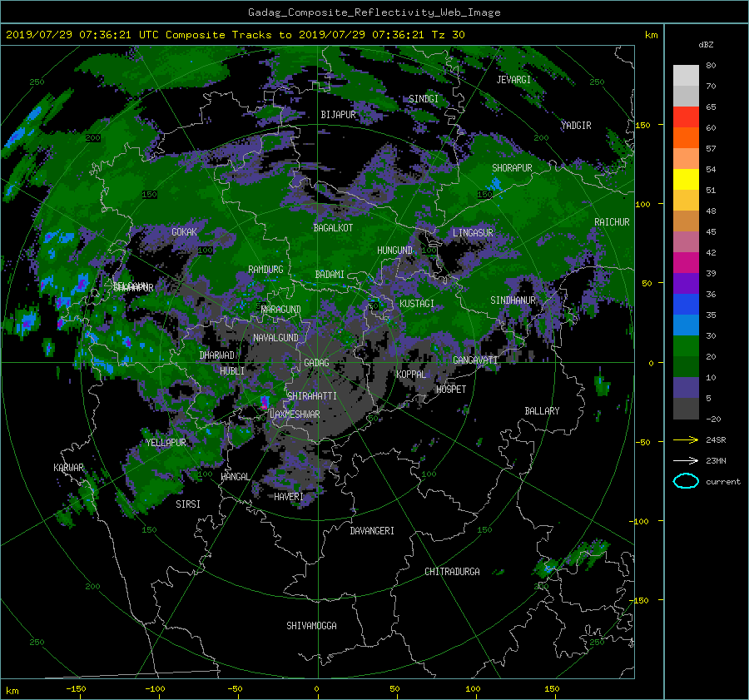Select the NARAGUND city label
Image resolution: width=749 pixels, height=700 pixels.
point(281,310)
